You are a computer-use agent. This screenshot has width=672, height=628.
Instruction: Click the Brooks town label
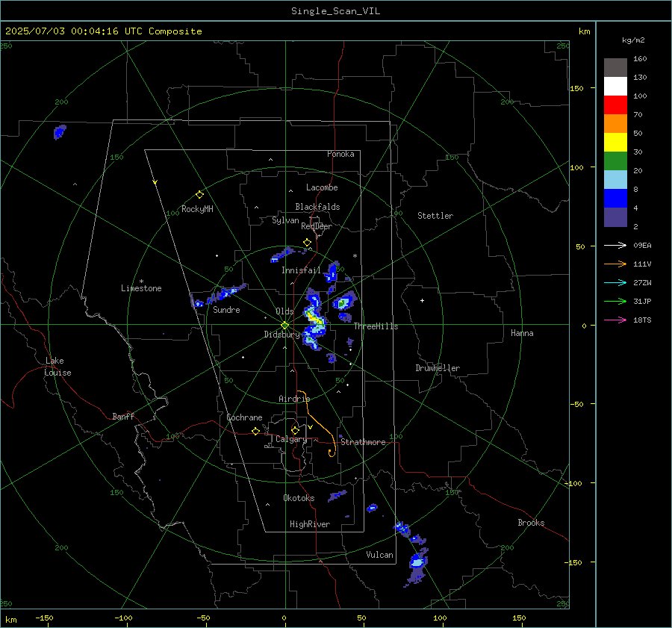531,523
